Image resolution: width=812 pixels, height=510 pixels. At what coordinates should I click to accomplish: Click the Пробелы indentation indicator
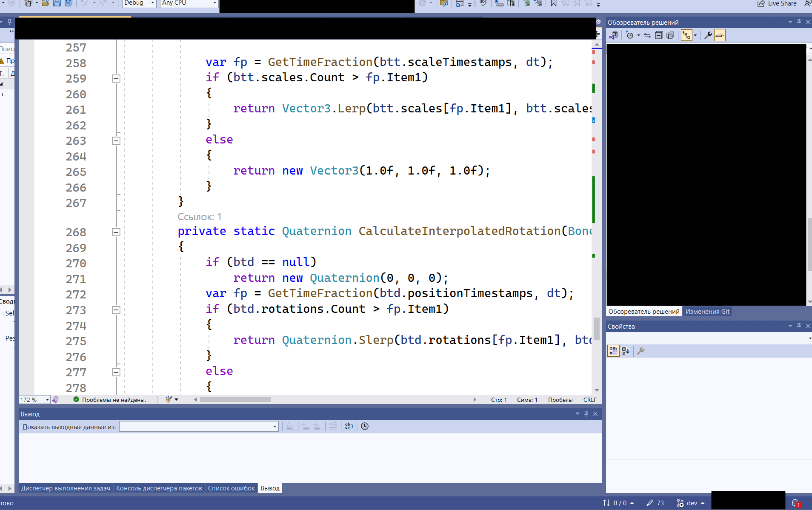pyautogui.click(x=560, y=400)
